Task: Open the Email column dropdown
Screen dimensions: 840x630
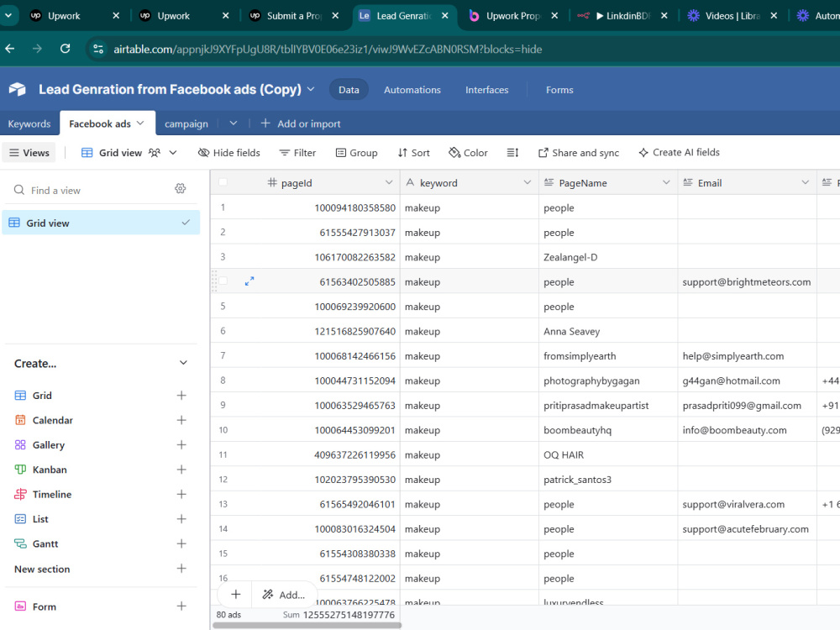Action: click(805, 182)
